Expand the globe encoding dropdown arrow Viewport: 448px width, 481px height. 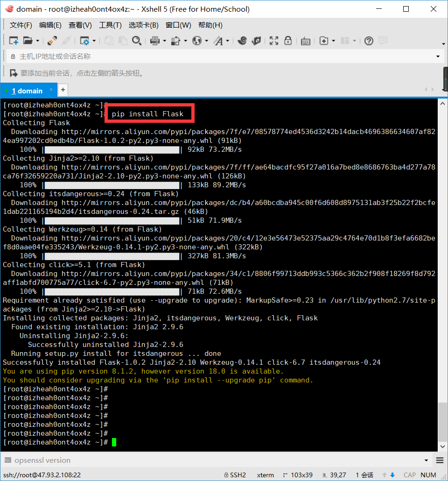pyautogui.click(x=207, y=41)
